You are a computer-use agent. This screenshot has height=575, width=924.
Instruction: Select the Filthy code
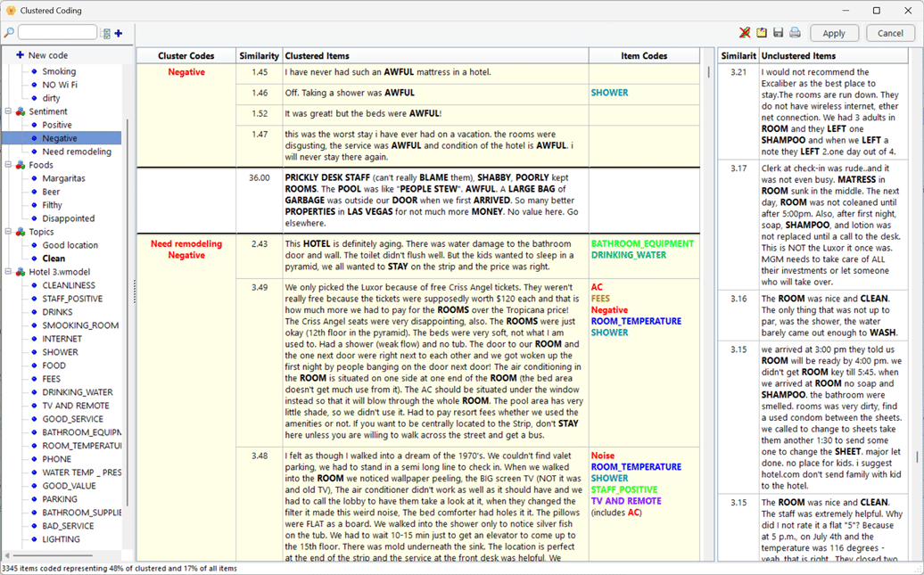click(52, 205)
